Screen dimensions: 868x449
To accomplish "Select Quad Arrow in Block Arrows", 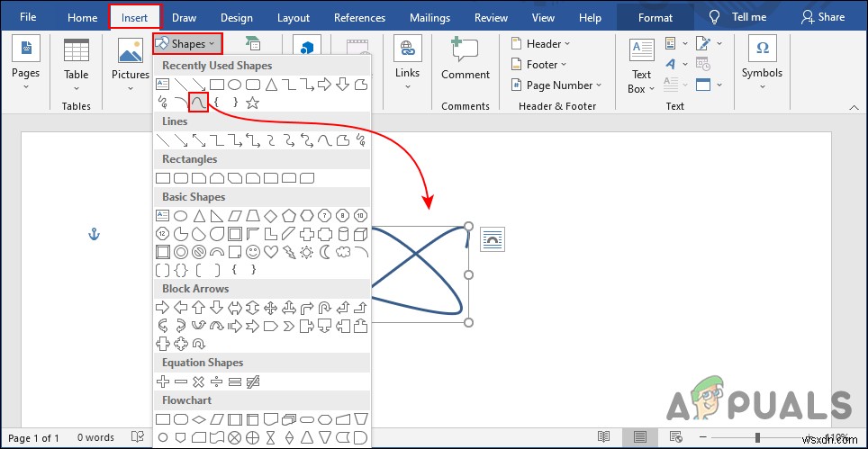I will [270, 308].
